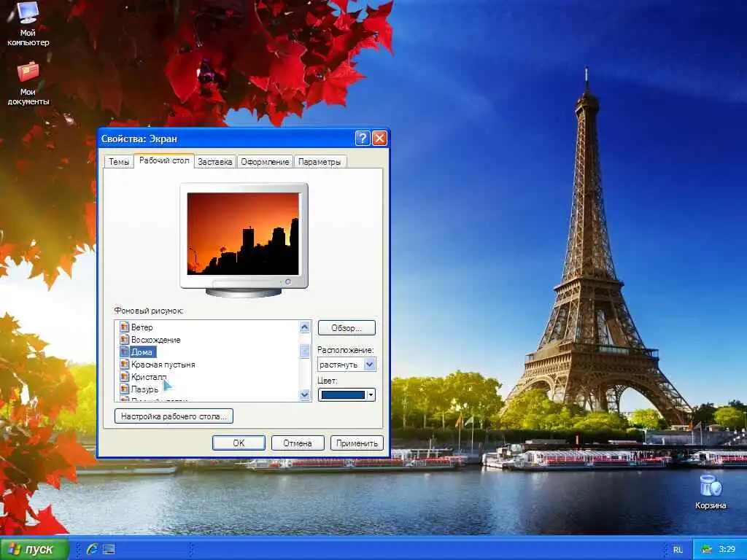The height and width of the screenshot is (560, 747).
Task: Open the Recycle Bin (Корзина) icon
Action: [x=711, y=491]
